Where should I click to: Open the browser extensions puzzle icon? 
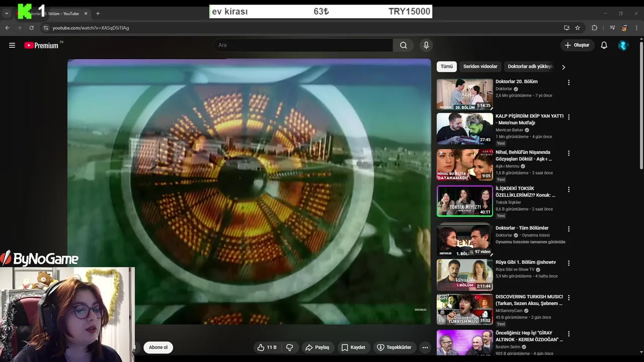click(594, 28)
